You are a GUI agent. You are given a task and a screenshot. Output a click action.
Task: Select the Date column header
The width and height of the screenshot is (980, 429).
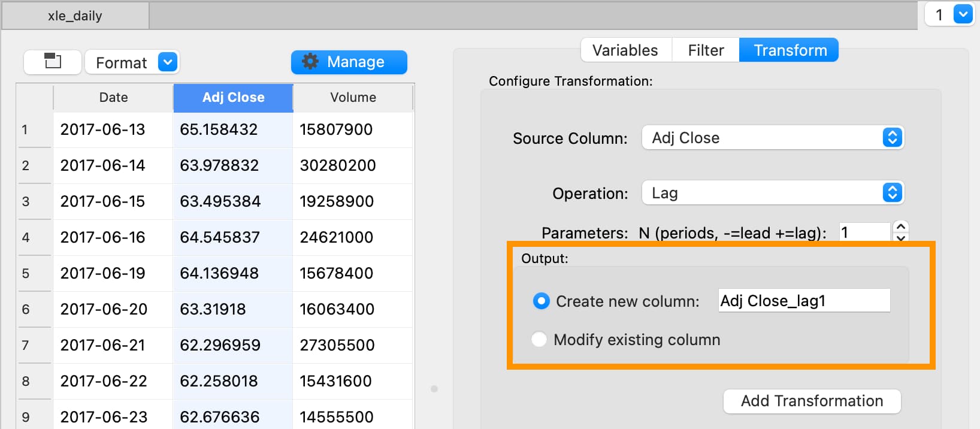pos(113,98)
